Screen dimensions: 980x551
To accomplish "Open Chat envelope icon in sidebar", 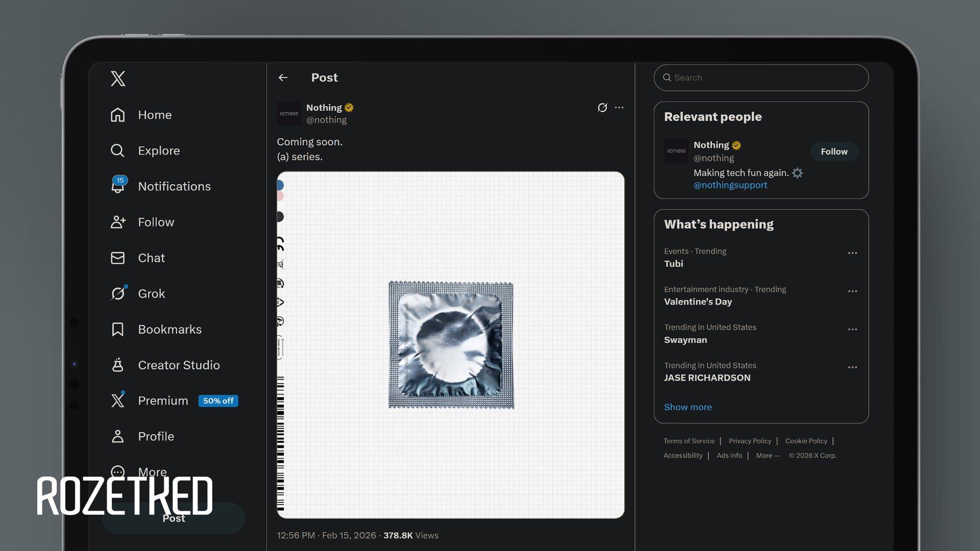I will pos(117,258).
